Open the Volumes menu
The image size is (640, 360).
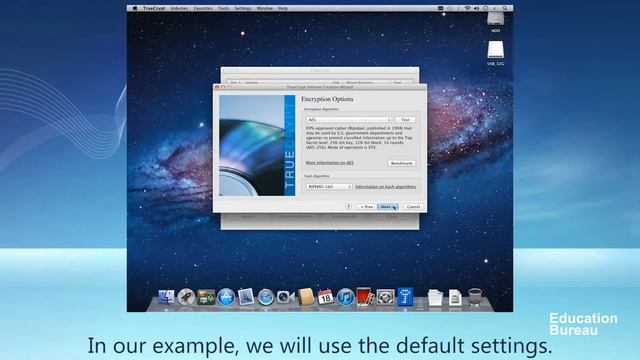click(180, 8)
